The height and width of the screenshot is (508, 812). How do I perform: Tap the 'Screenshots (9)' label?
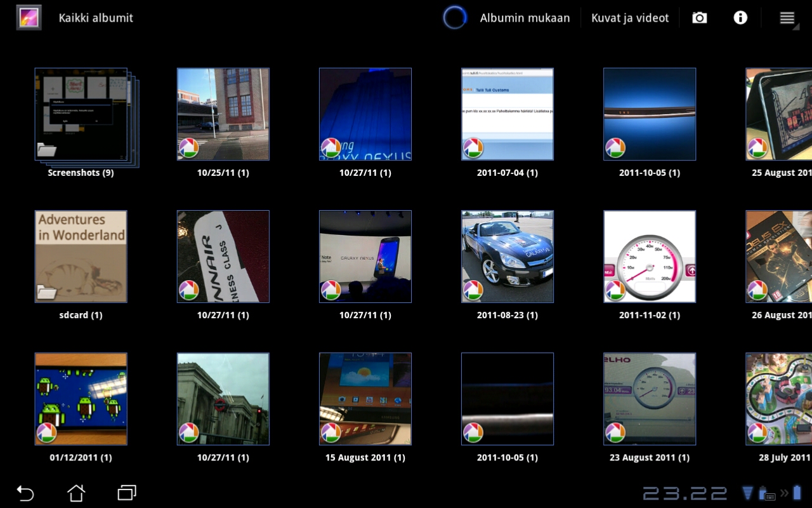81,173
